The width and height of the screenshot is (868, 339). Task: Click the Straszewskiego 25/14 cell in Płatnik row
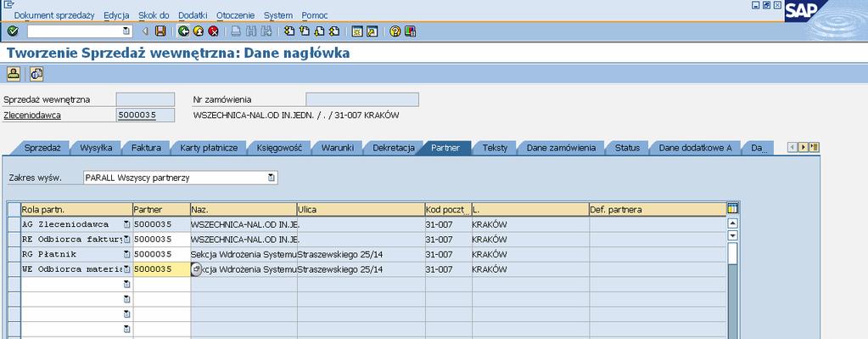[x=361, y=254]
